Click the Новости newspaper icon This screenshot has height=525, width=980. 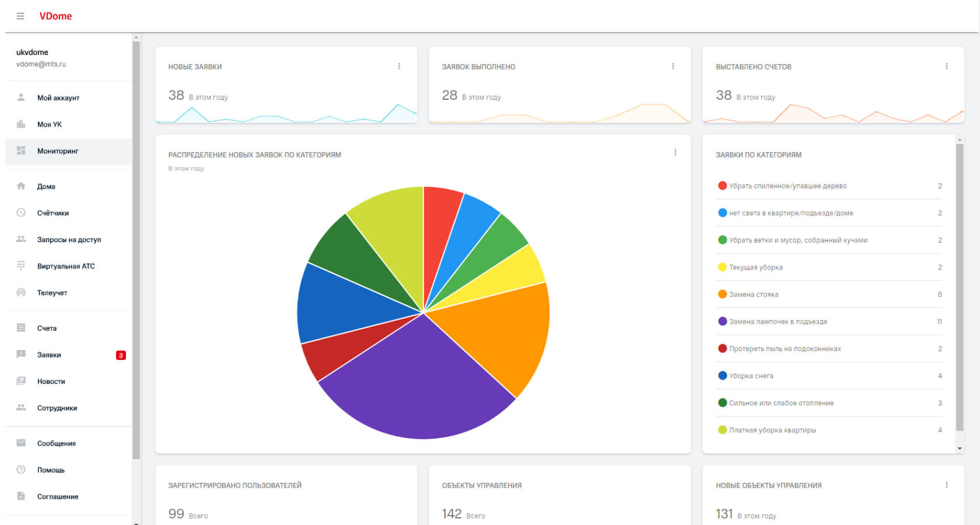coord(21,381)
